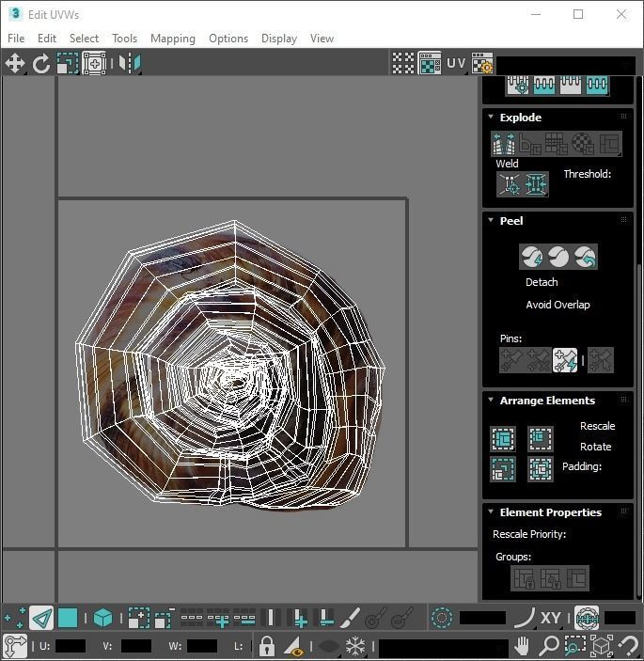Screen dimensions: 644x661
Task: Toggle the Peel Mode icon
Action: pyautogui.click(x=558, y=257)
